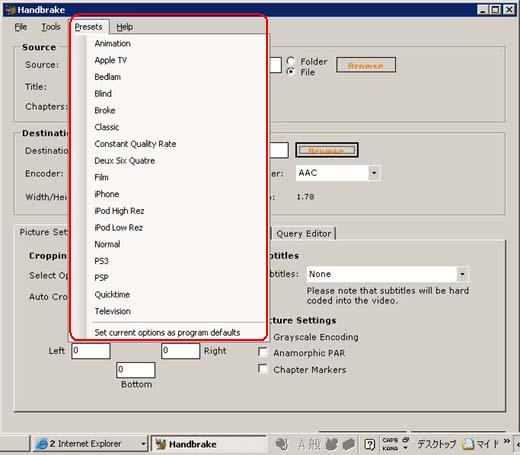Screen dimensions: 520x455
Task: Choose the PSP preset
Action: 102,277
